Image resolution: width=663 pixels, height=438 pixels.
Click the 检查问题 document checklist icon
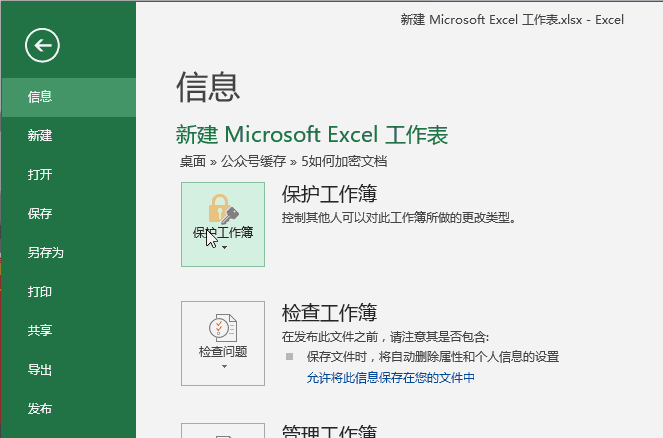point(223,328)
